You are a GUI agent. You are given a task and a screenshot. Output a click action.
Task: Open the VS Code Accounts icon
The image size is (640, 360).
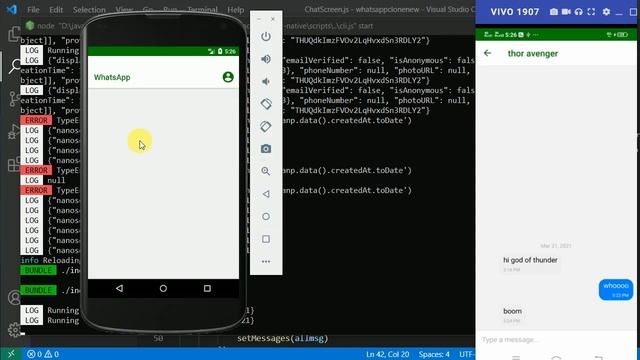click(14, 297)
